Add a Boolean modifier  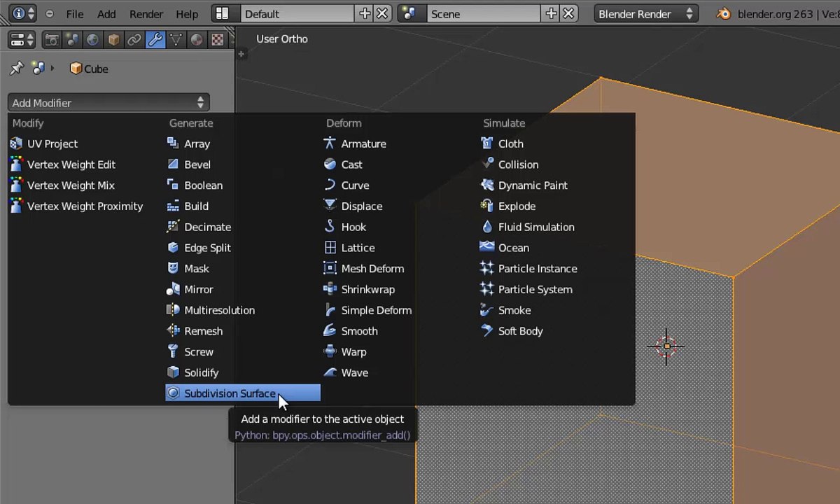click(x=195, y=185)
